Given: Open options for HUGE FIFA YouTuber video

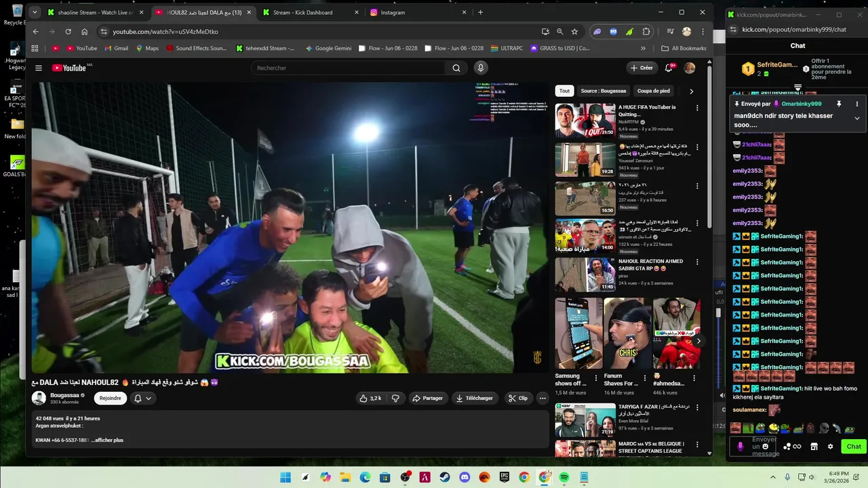Looking at the screenshot, I should tap(697, 108).
